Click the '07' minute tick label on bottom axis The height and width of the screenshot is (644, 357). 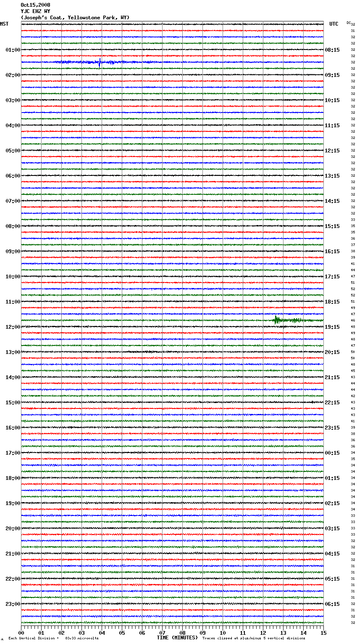(162, 633)
